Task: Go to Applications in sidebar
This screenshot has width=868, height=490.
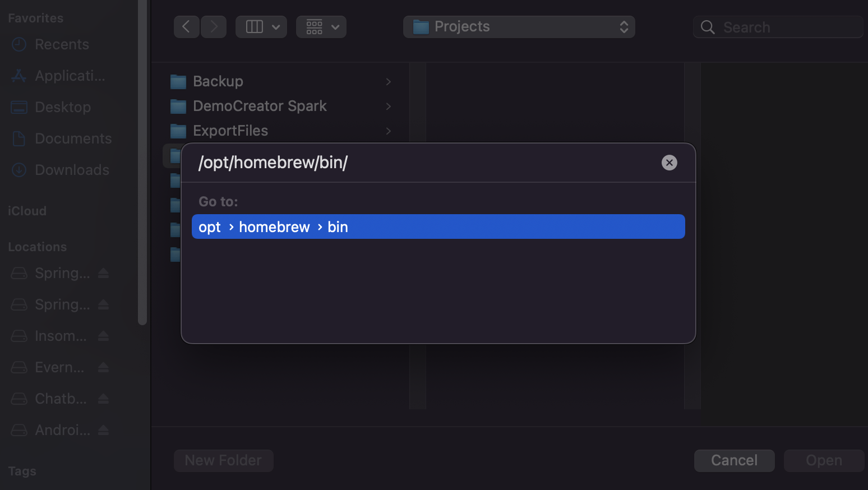Action: pos(70,76)
